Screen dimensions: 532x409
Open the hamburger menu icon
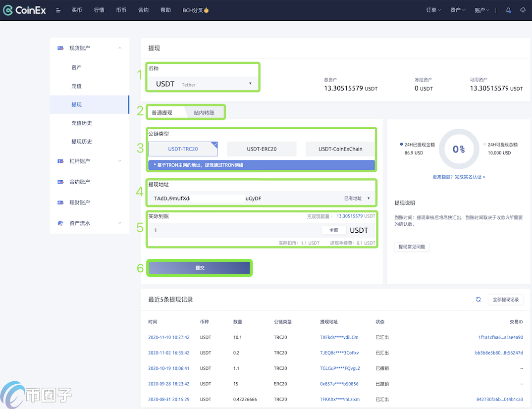pyautogui.click(x=58, y=10)
